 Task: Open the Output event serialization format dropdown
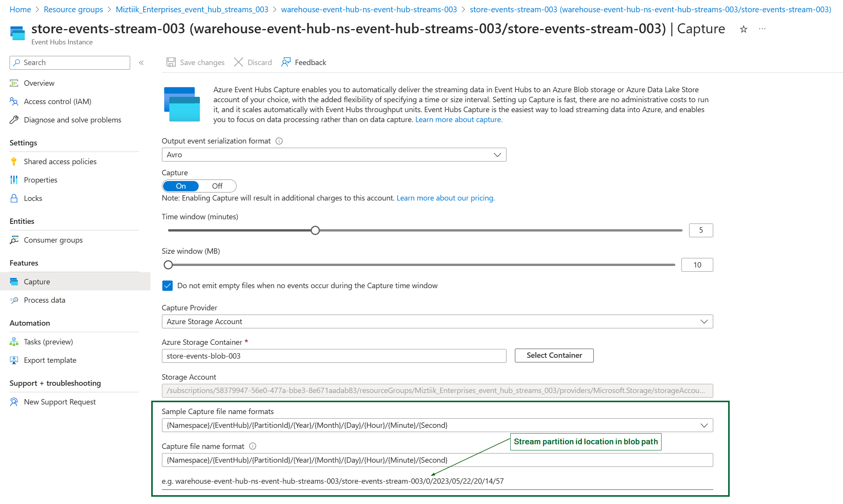coord(333,155)
